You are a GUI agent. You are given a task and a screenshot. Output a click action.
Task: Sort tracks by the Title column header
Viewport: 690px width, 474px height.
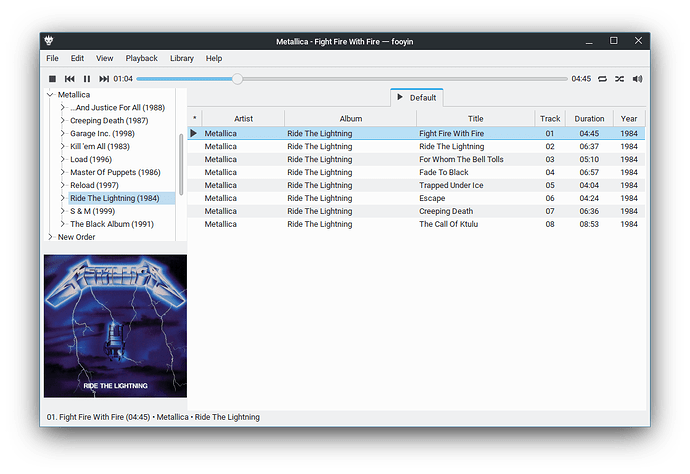475,119
